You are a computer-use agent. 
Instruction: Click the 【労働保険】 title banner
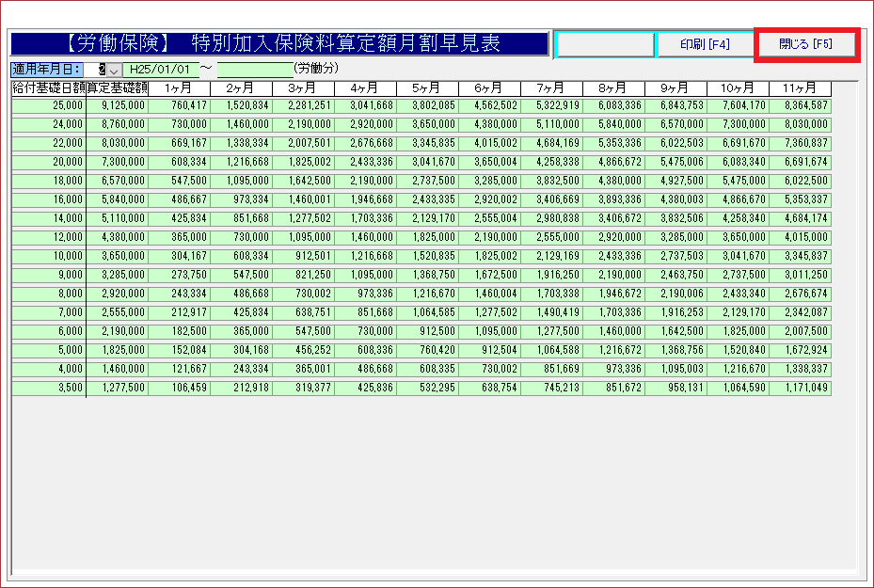pos(278,44)
